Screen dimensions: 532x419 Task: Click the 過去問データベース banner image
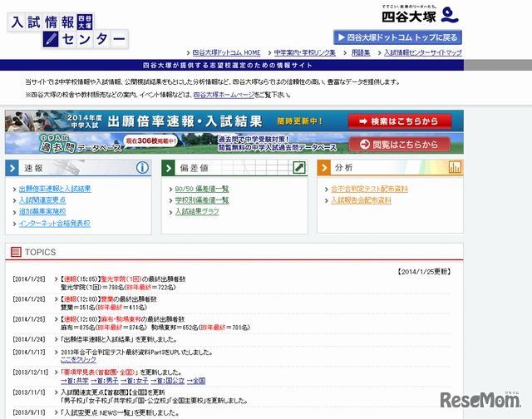(234, 144)
